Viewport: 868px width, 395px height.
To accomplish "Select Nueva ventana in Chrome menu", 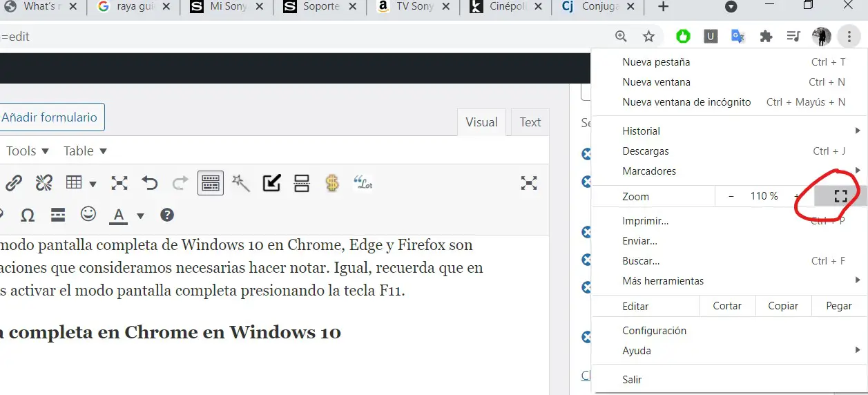I will 729,82.
